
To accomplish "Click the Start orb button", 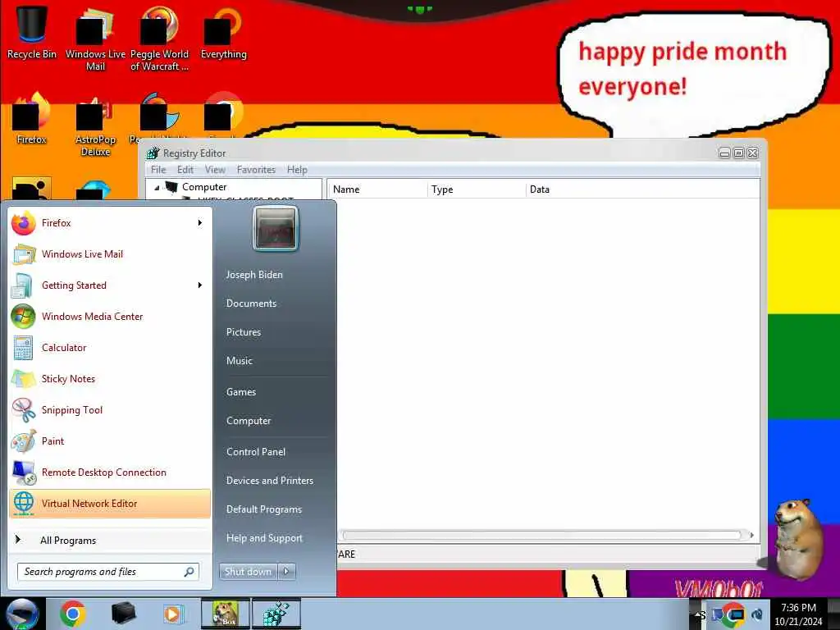I will tap(22, 614).
